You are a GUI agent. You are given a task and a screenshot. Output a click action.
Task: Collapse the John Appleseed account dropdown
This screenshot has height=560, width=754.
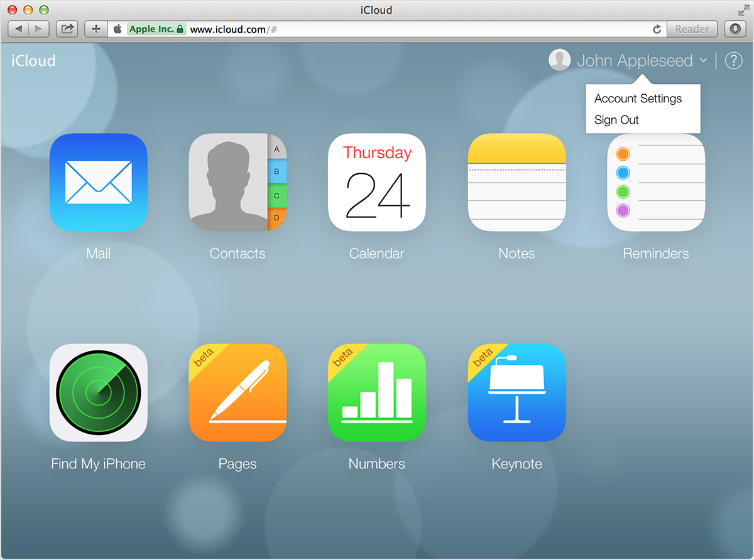[635, 61]
